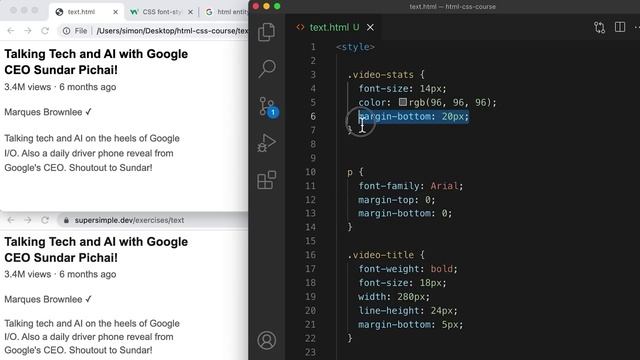The height and width of the screenshot is (360, 640).
Task: Click 'Marques Brownlee ✓' in top browser
Action: tap(48, 112)
